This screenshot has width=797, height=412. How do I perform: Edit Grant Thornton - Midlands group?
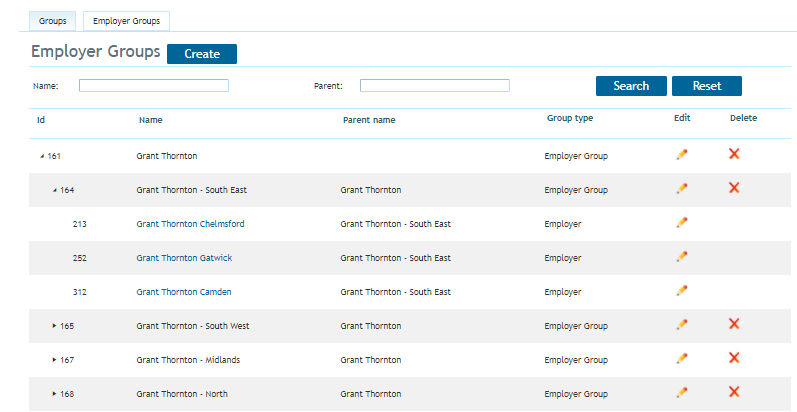(682, 358)
